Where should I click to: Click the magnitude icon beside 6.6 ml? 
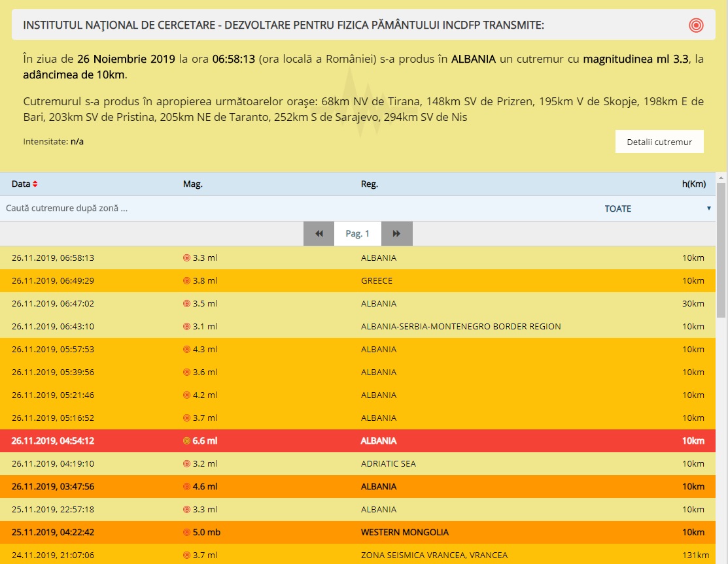click(186, 441)
